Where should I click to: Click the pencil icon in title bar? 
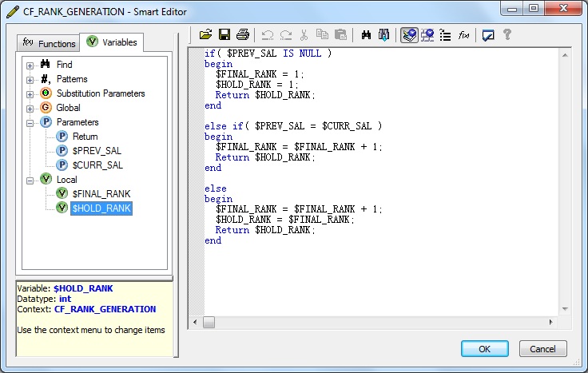(x=13, y=12)
